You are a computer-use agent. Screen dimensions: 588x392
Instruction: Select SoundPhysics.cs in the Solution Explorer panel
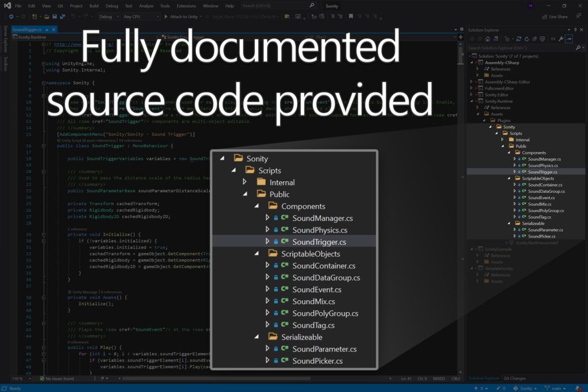[543, 166]
